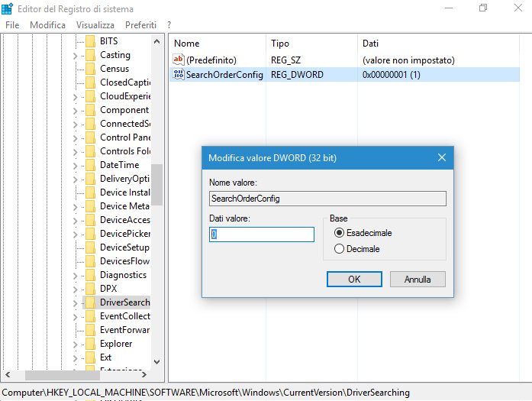Select the Explorer folder icon
532x401 pixels.
90,344
